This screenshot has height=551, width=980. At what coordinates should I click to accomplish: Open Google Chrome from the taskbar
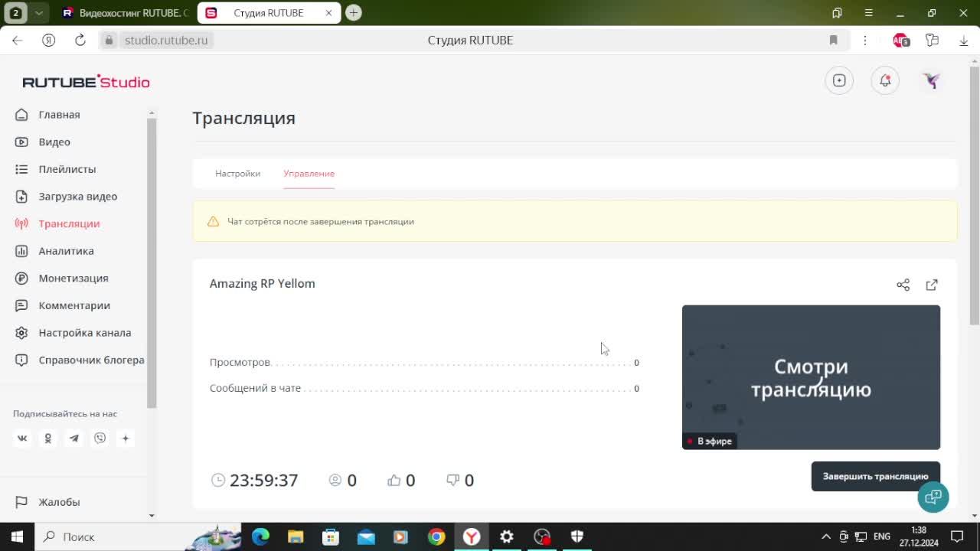pyautogui.click(x=436, y=536)
